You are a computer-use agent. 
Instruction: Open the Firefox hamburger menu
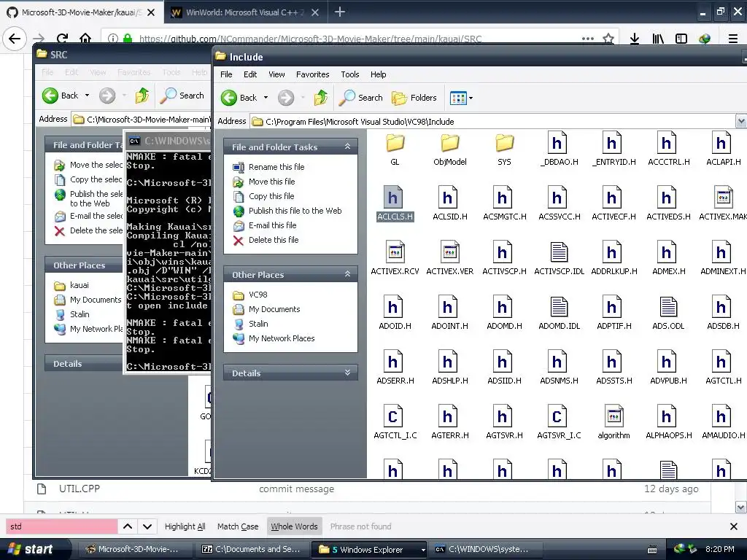733,39
